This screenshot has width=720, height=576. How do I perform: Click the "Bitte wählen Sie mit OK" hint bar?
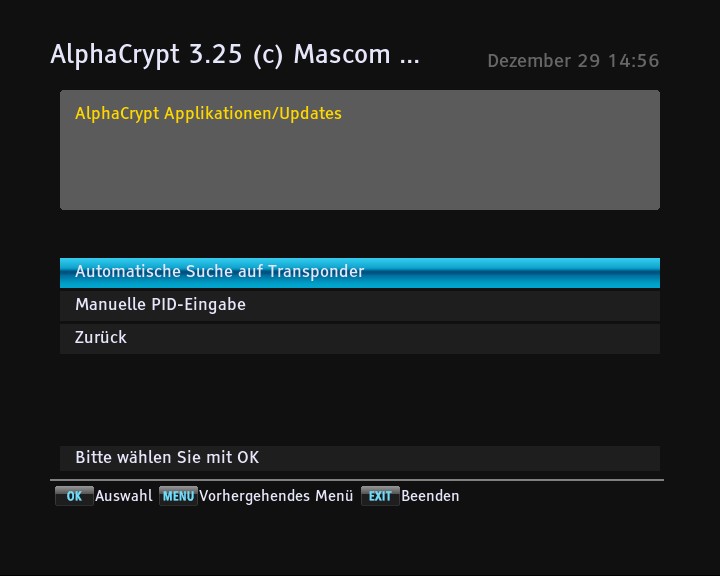tap(167, 458)
